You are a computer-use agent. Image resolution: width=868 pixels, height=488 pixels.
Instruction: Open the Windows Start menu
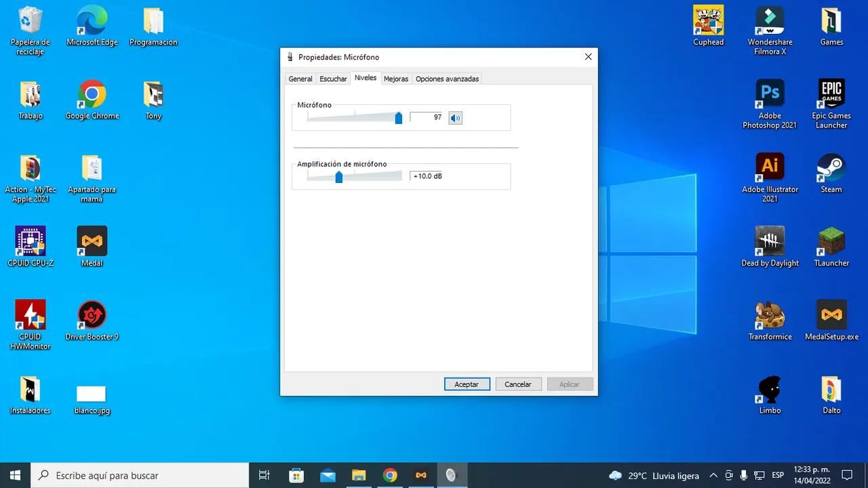tap(15, 475)
